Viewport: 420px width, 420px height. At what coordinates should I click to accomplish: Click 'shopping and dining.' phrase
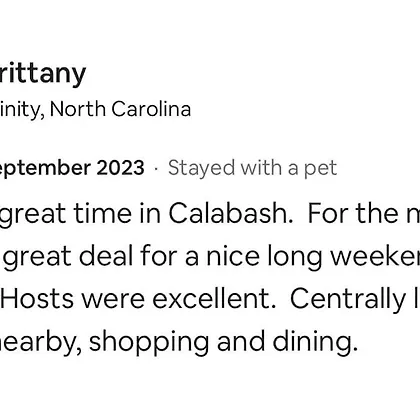pos(223,342)
